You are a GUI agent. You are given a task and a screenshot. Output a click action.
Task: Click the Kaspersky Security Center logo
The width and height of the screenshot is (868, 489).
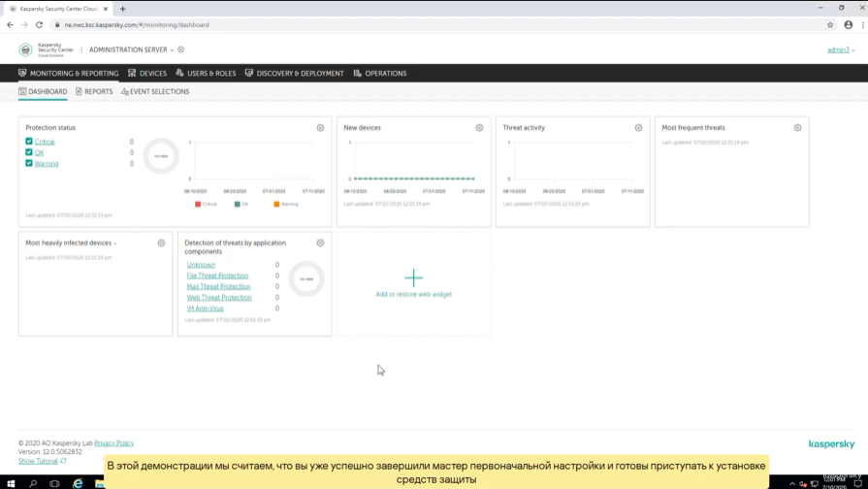click(46, 49)
